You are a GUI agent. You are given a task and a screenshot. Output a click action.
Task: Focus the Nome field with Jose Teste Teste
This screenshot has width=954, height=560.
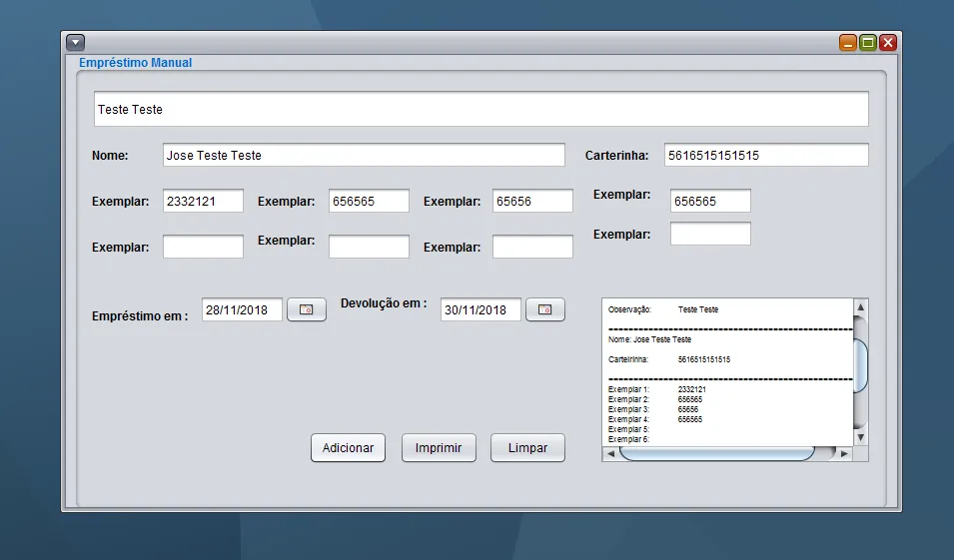364,156
